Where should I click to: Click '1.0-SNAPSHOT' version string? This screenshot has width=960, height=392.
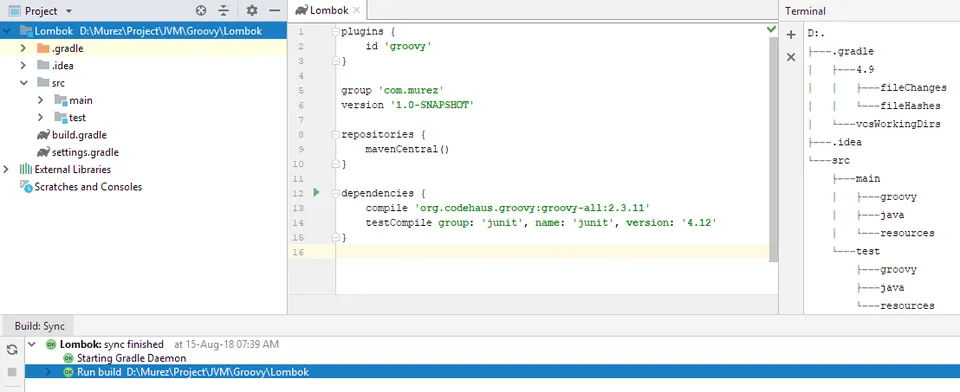(x=432, y=105)
